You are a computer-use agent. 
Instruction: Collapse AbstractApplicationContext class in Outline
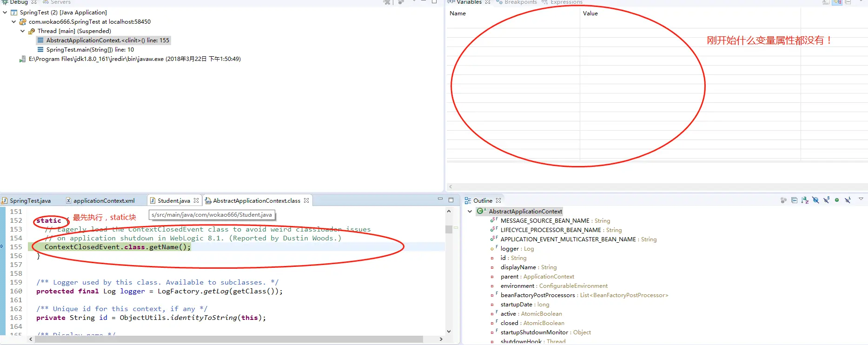(x=470, y=211)
